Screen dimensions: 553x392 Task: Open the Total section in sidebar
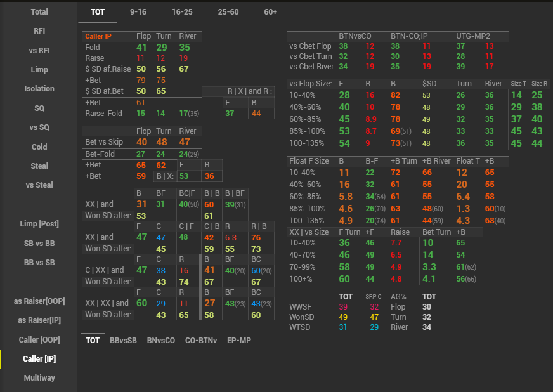point(39,11)
